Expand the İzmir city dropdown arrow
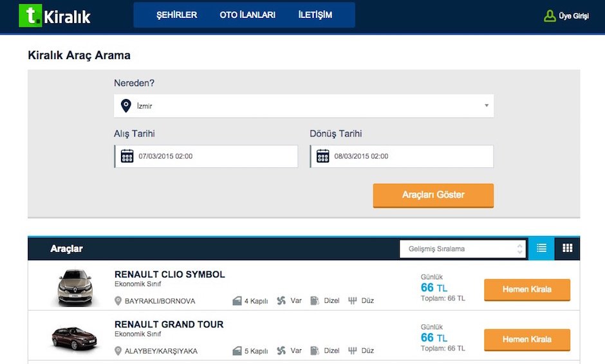605x364 pixels. 487,105
